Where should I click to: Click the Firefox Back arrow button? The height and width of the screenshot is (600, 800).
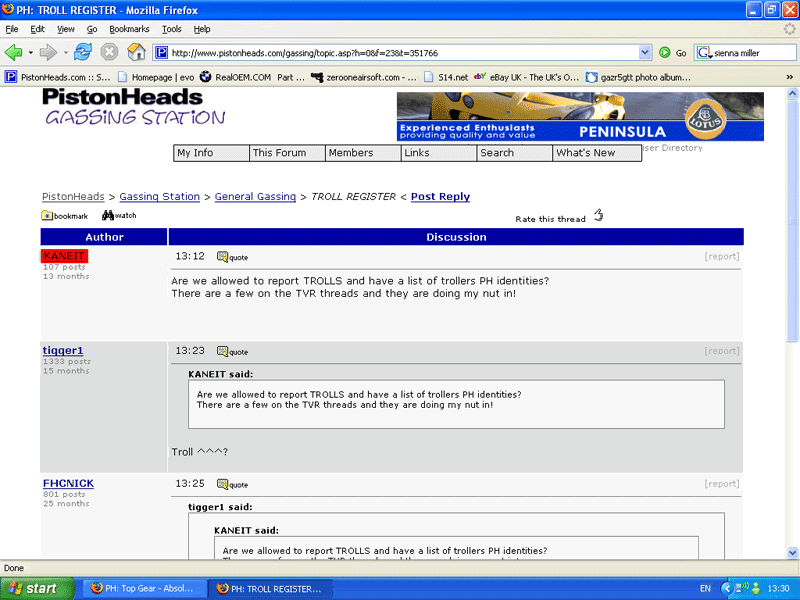(x=14, y=52)
